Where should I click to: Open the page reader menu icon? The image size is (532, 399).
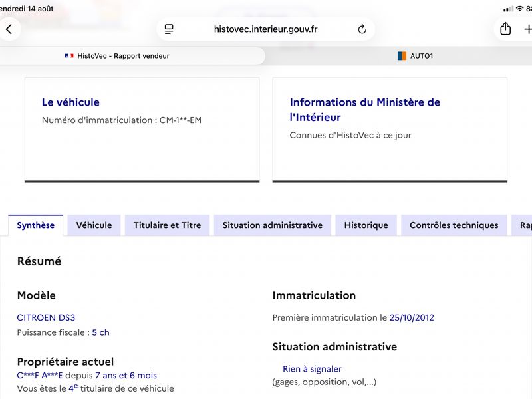[169, 29]
